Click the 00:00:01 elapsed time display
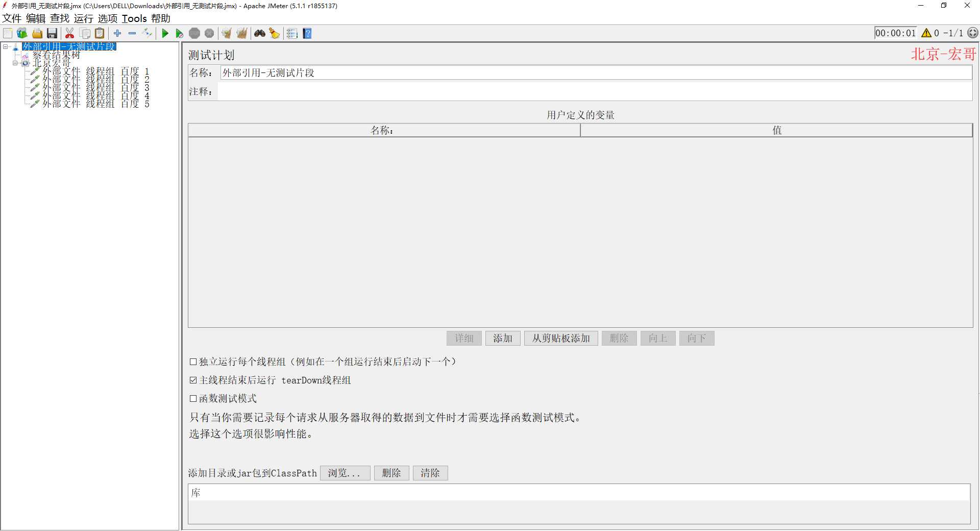 (x=896, y=33)
